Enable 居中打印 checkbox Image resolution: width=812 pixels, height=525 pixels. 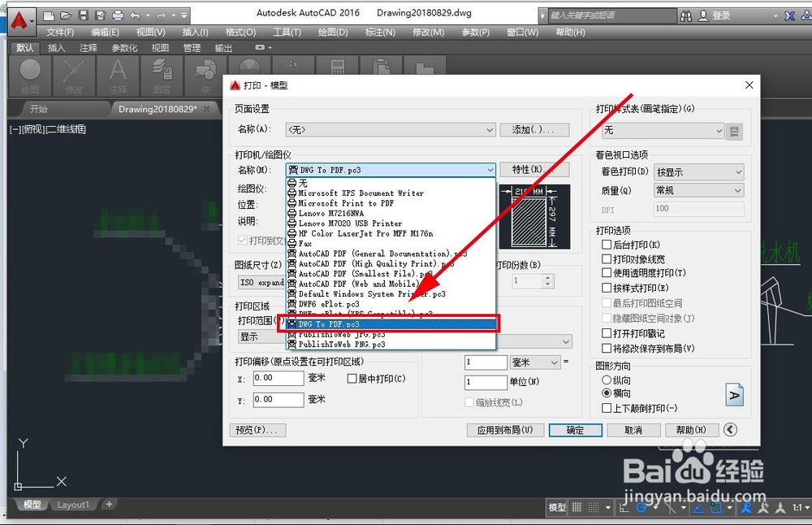352,379
